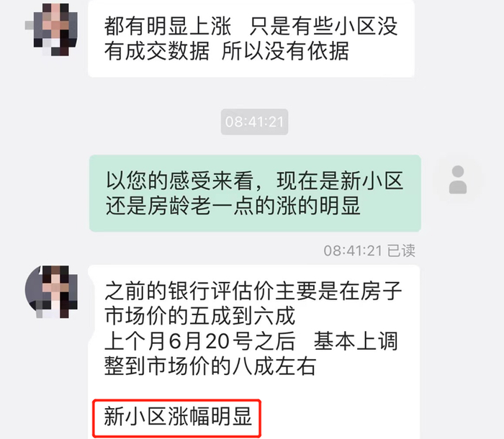
Task: Click the line 之前的银行评估价主要是在房子
Action: click(253, 291)
